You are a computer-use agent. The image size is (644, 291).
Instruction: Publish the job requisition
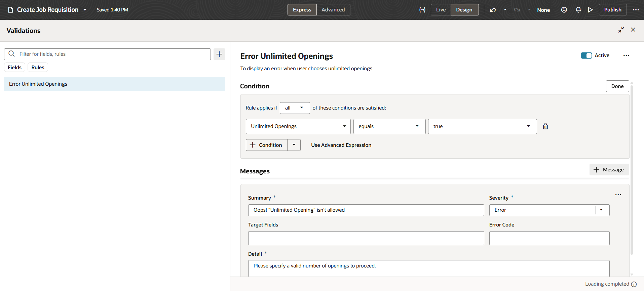pyautogui.click(x=612, y=10)
